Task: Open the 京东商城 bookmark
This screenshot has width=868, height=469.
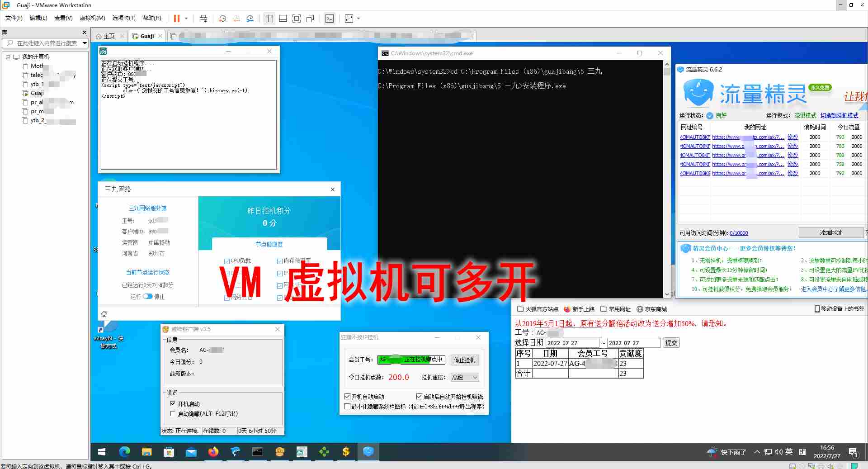Action: (x=651, y=309)
